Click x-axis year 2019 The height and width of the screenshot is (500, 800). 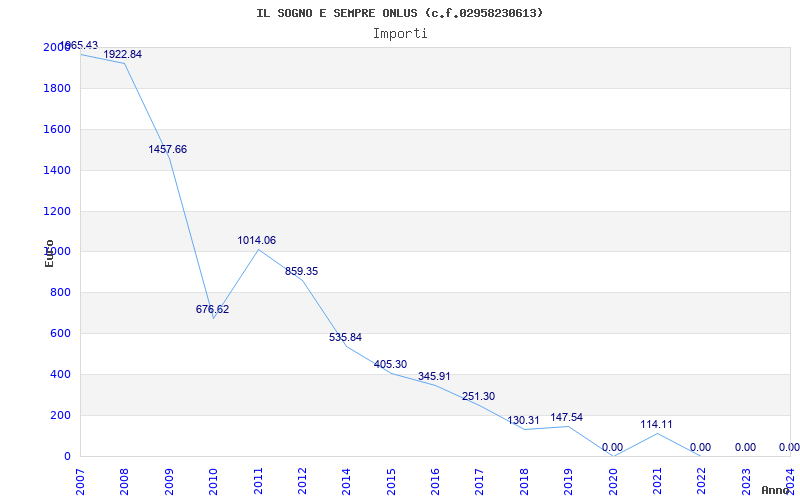click(x=569, y=482)
